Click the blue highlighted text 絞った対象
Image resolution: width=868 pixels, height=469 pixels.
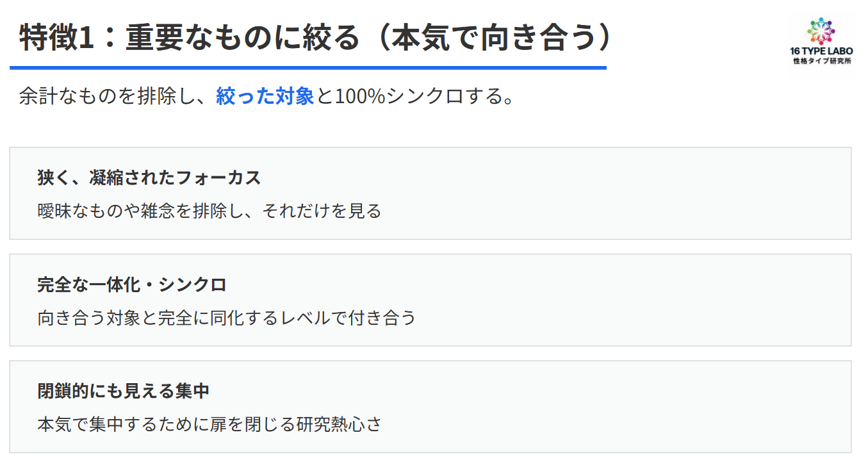(265, 96)
